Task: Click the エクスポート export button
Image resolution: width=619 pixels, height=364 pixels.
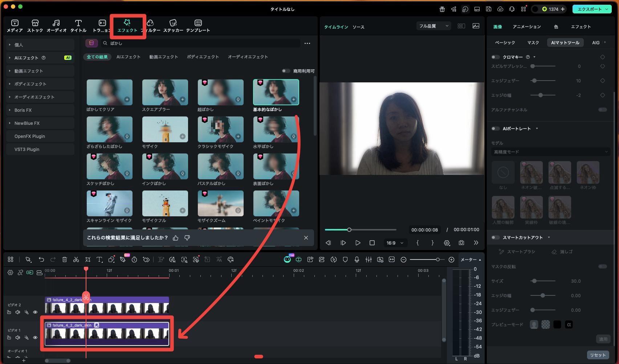Action: tap(592, 9)
